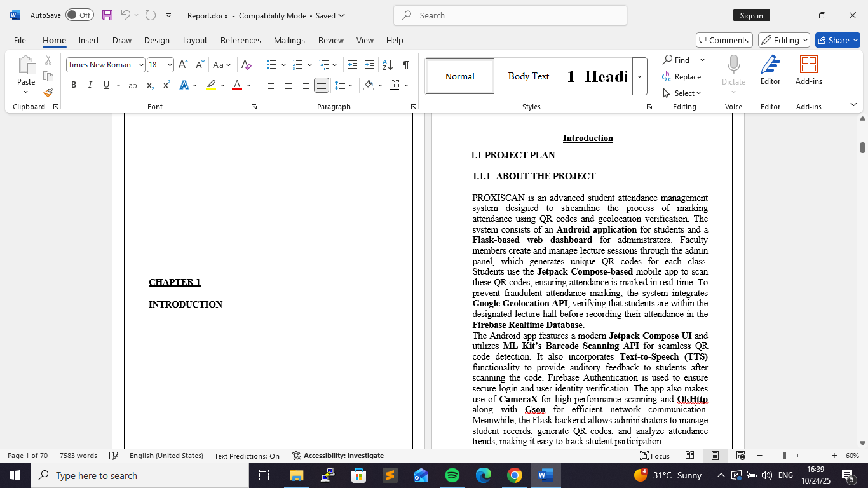Open the Editor proofing tool
The width and height of the screenshot is (868, 488).
[770, 70]
